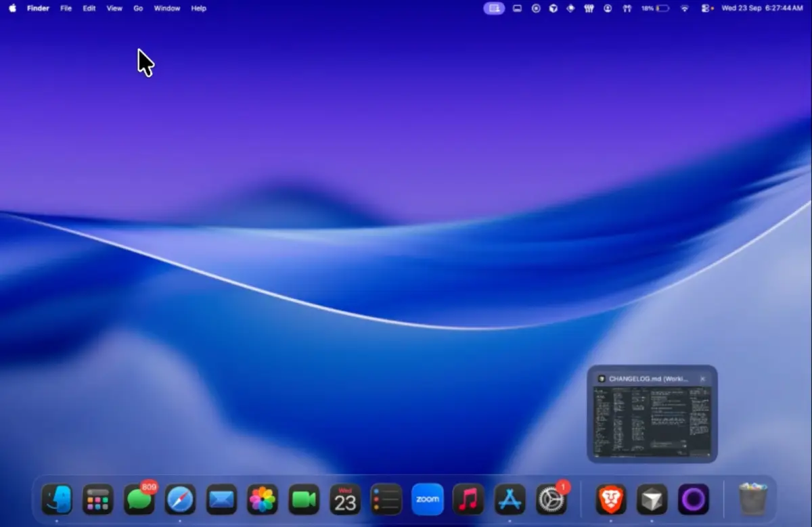Click the cube menu bar icon
The image size is (812, 527).
coord(553,8)
